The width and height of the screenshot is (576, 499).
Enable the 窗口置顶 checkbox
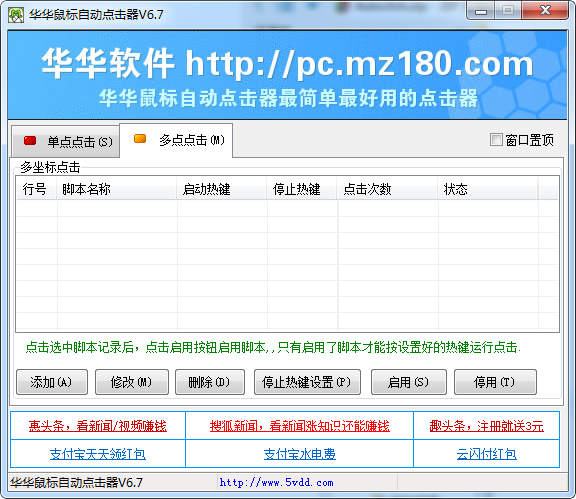496,140
